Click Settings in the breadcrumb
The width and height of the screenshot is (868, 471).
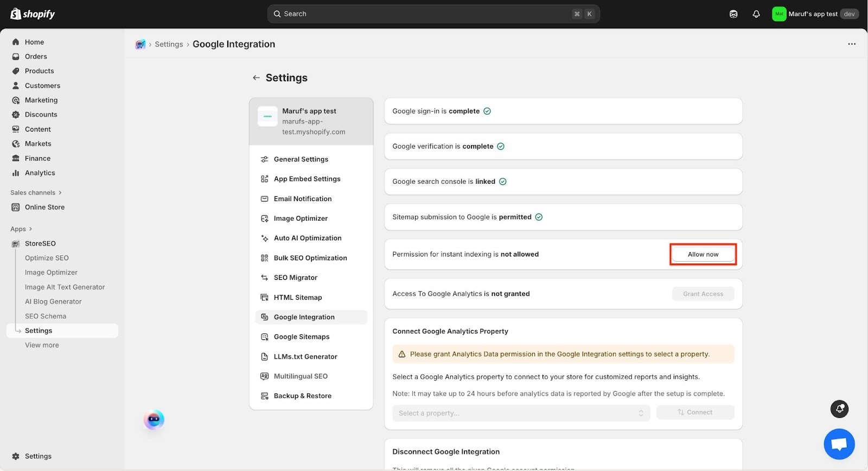click(169, 44)
